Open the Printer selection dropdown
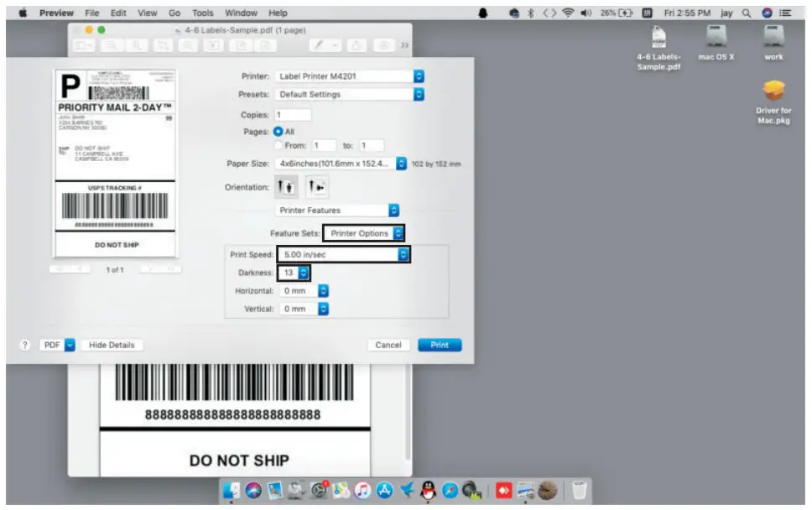Viewport: 812px width, 510px height. click(349, 76)
